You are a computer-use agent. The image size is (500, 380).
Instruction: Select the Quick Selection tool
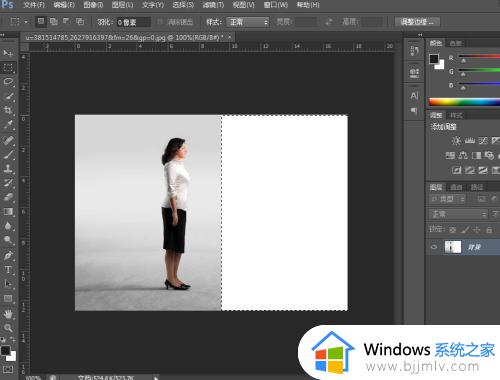(x=8, y=96)
